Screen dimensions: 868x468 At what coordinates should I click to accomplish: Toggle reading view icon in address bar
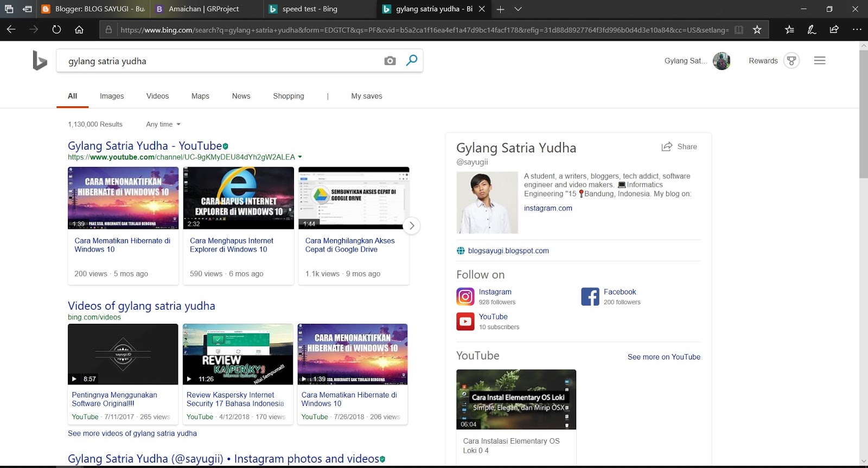tap(739, 30)
